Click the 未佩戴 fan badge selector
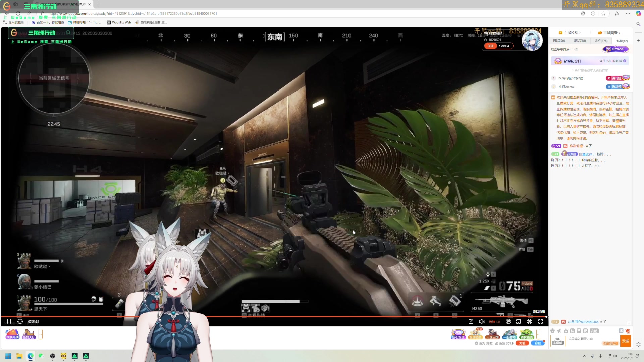The image size is (644, 362). [x=557, y=341]
